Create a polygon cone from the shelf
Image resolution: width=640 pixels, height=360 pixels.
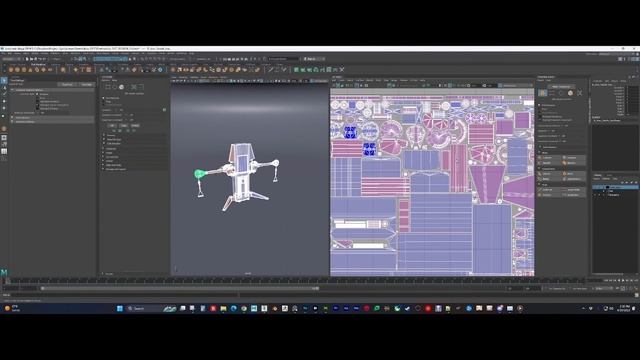(31, 70)
